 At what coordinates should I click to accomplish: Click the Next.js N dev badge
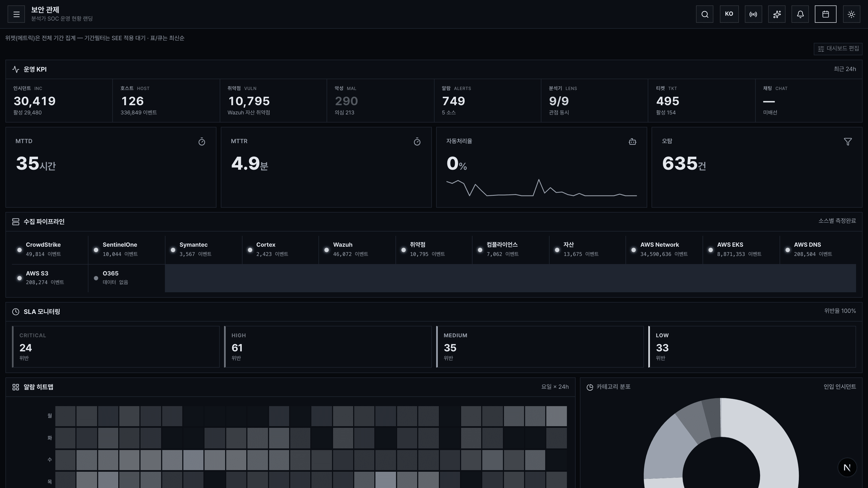(847, 467)
